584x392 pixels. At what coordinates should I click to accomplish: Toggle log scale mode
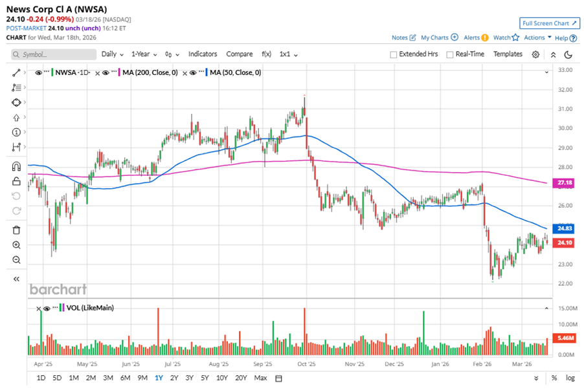(x=570, y=378)
